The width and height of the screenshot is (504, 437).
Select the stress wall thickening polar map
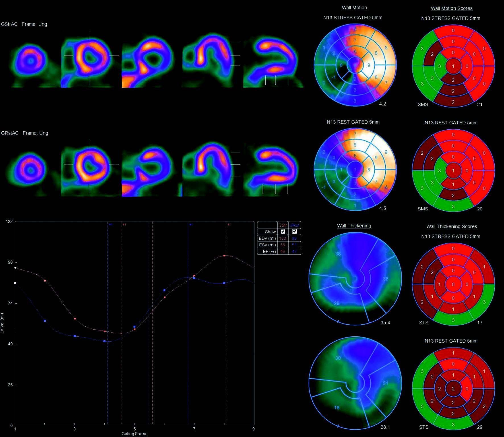tap(355, 279)
